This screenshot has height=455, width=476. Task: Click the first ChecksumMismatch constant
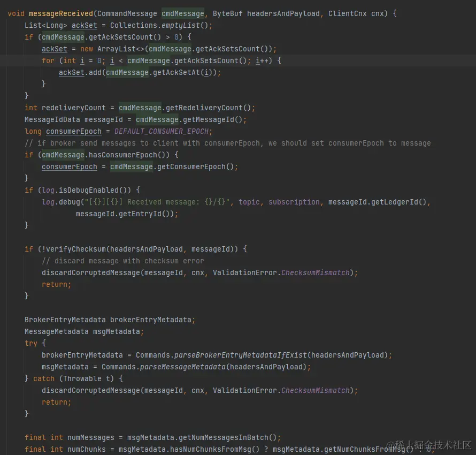[316, 273]
